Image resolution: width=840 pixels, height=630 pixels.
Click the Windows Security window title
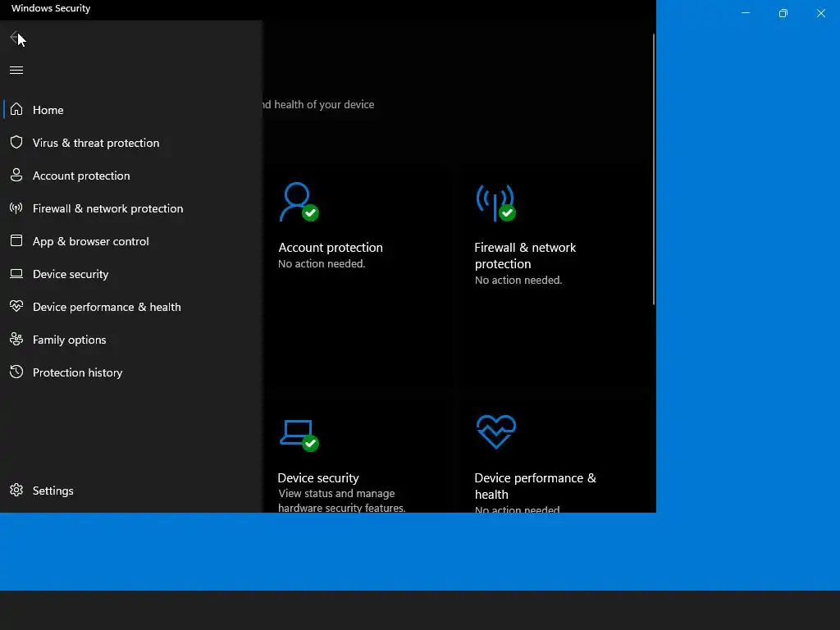coord(51,8)
